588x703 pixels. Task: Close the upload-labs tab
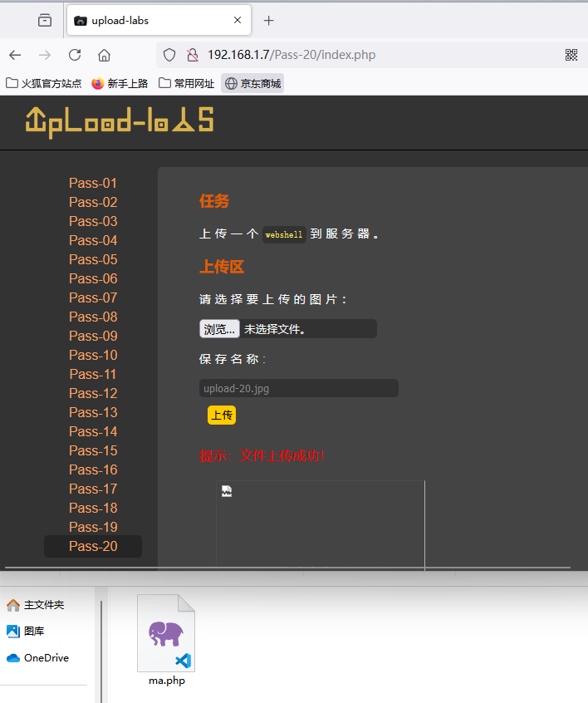238,21
